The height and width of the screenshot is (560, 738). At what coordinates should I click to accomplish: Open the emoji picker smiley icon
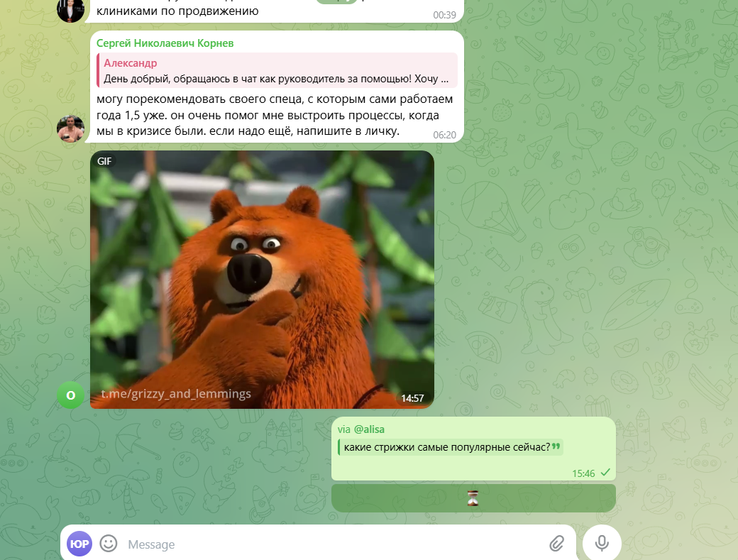pos(109,544)
